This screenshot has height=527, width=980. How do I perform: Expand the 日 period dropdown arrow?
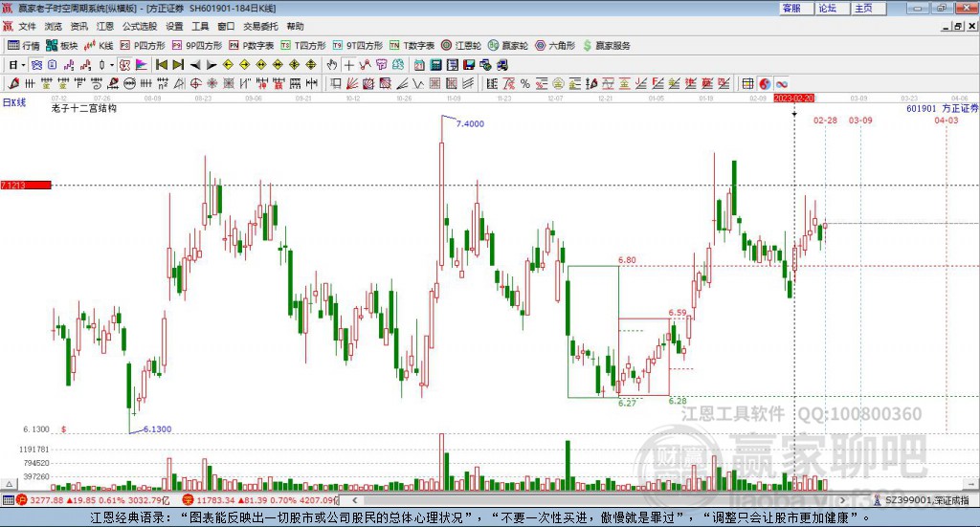click(23, 65)
